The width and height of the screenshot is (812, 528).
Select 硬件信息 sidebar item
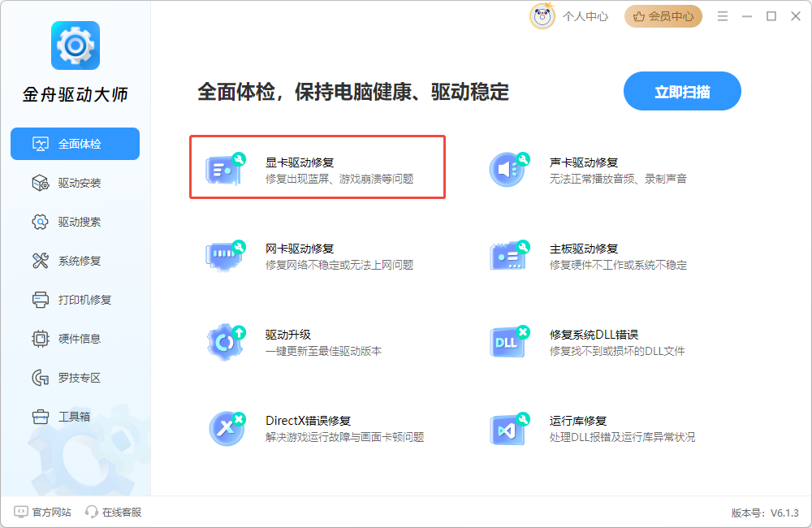pyautogui.click(x=75, y=339)
